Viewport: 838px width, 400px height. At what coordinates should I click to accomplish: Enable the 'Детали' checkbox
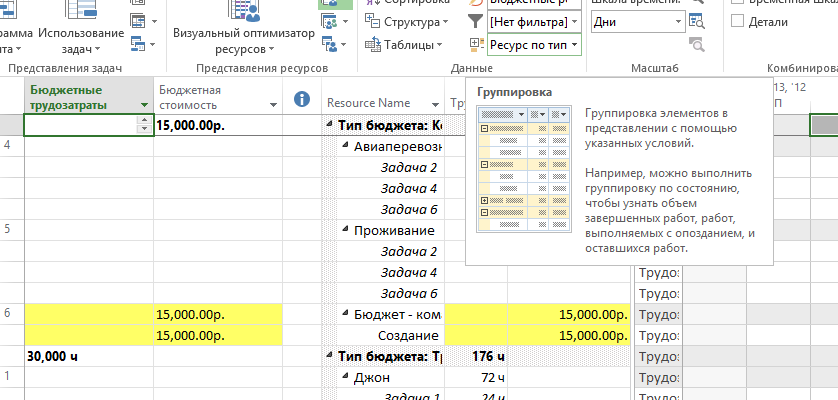(x=738, y=22)
